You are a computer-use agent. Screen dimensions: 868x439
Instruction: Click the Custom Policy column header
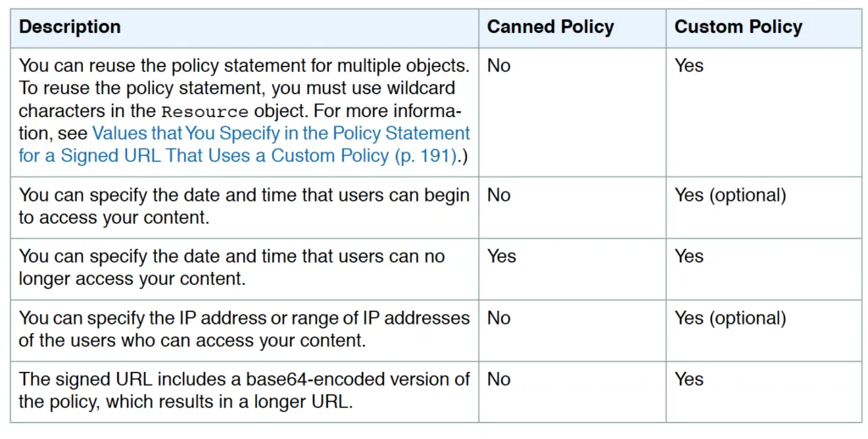click(738, 26)
